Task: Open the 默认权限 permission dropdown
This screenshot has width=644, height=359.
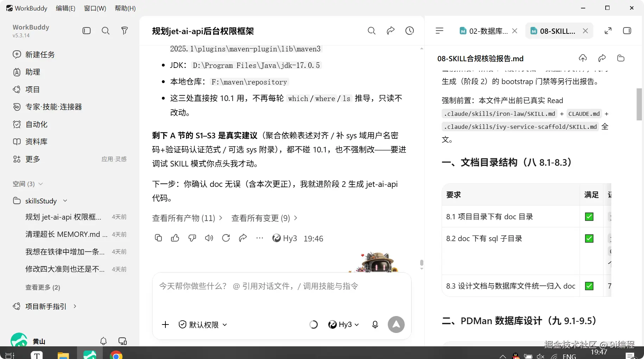Action: (x=203, y=325)
